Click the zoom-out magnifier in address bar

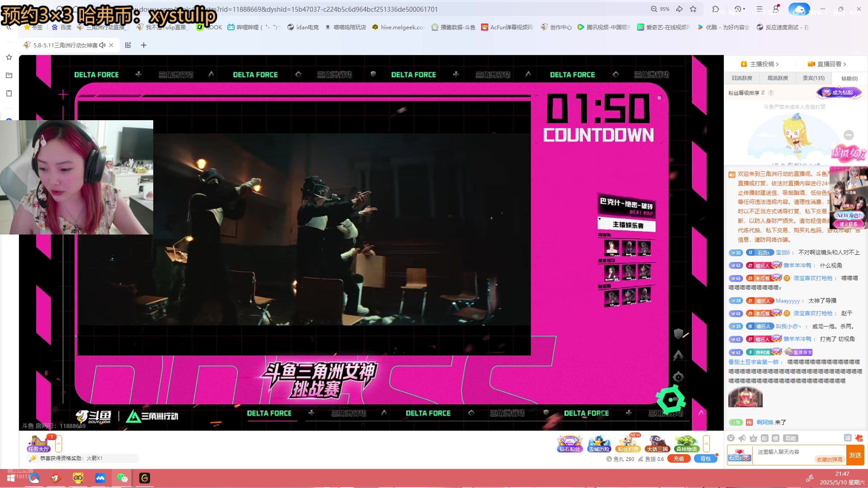(x=654, y=9)
